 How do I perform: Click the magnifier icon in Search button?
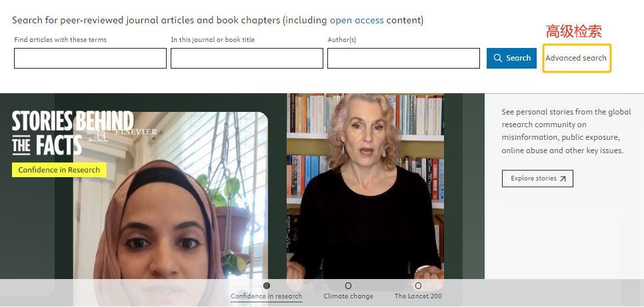click(x=498, y=58)
